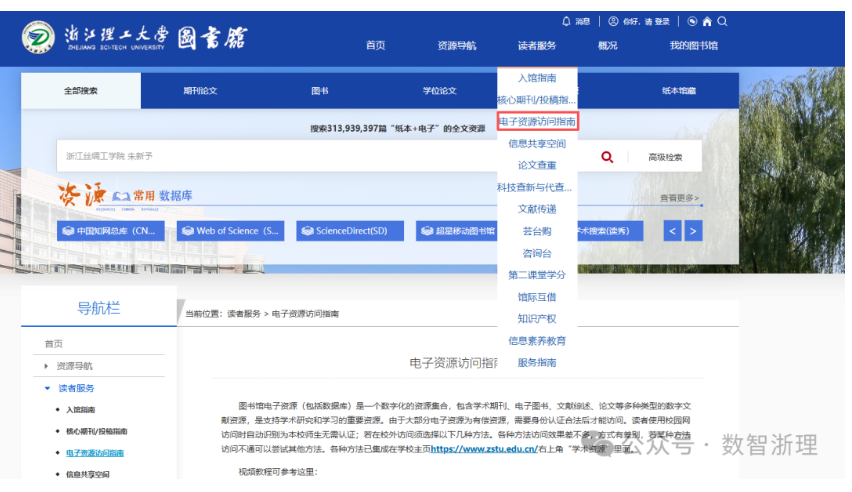
Task: Switch to the 期刊论文 search tab
Action: (x=200, y=91)
